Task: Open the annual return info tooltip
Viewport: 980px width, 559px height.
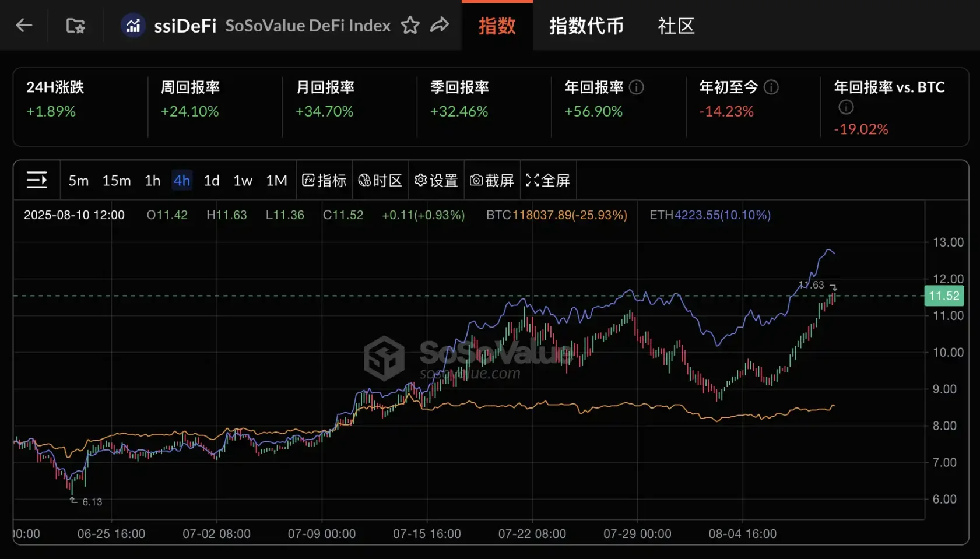Action: (637, 87)
